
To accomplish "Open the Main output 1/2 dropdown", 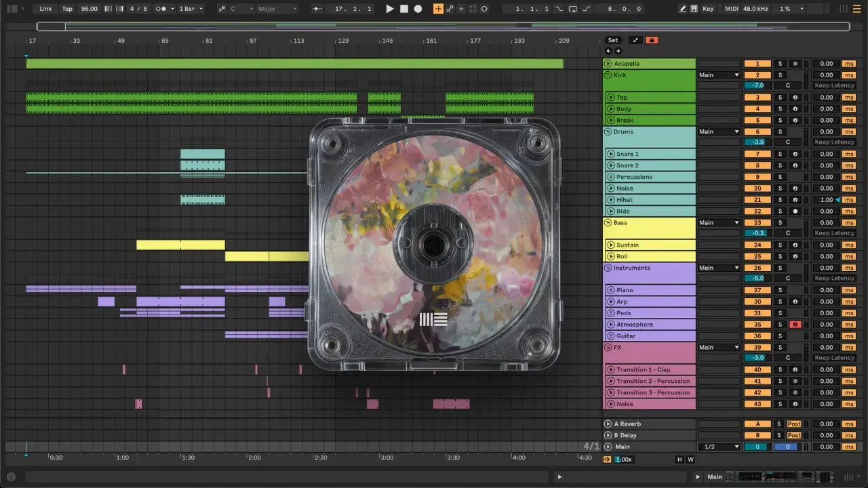I will tap(719, 447).
